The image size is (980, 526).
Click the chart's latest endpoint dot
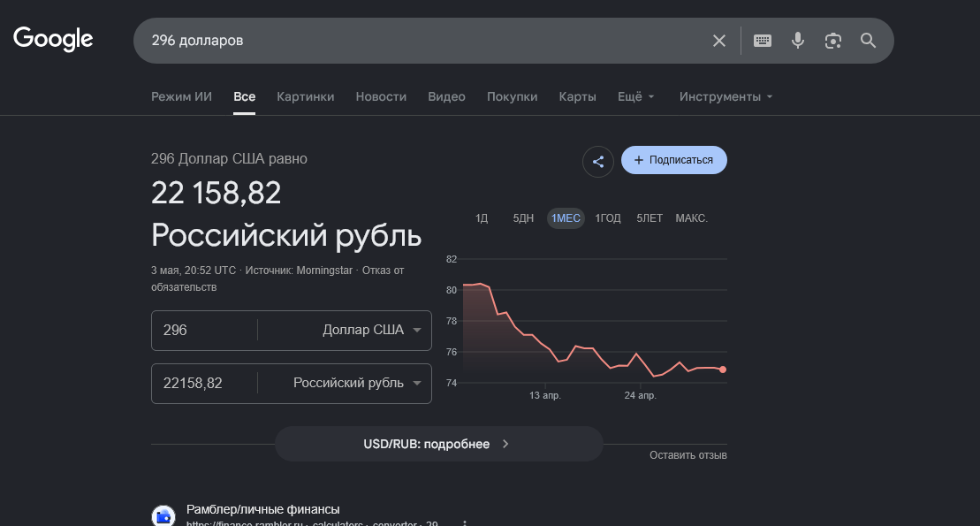click(723, 370)
